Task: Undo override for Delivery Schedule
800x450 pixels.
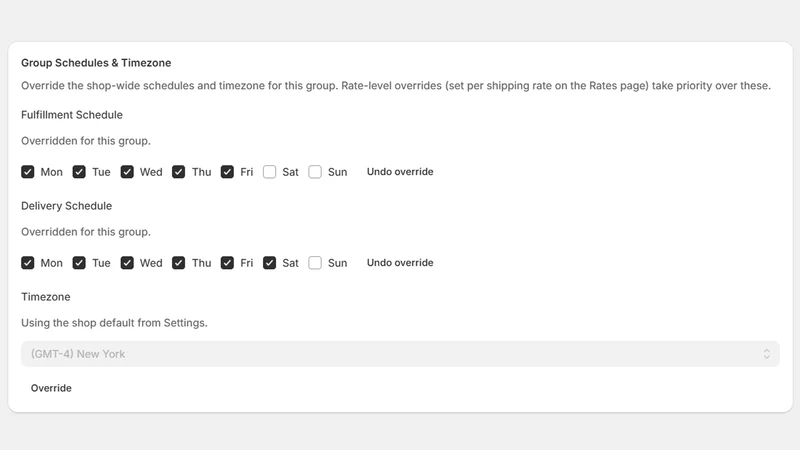Action: click(x=400, y=263)
